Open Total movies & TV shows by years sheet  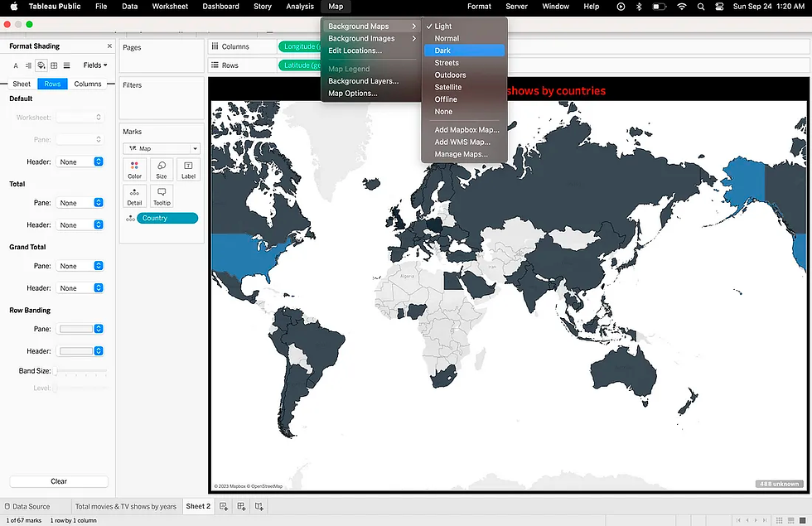(x=126, y=506)
